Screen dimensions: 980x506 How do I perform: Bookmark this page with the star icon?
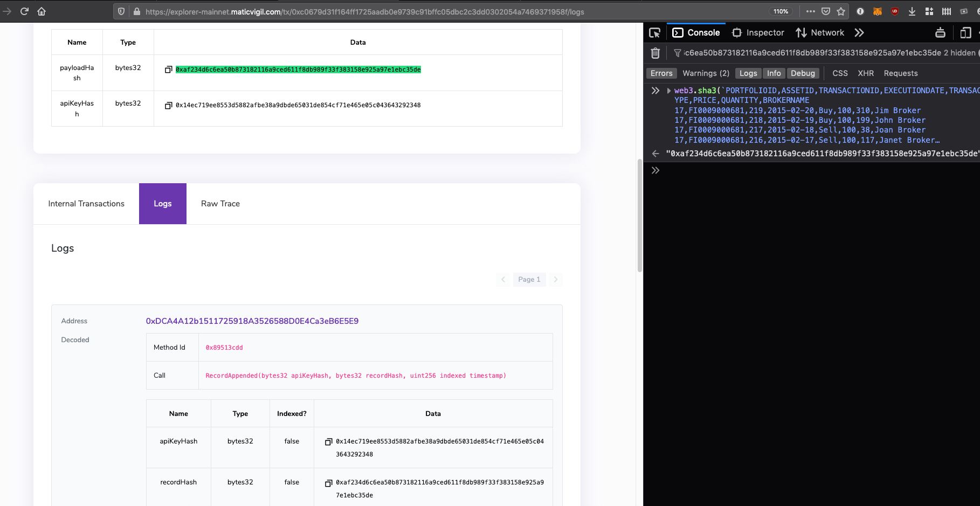(841, 11)
